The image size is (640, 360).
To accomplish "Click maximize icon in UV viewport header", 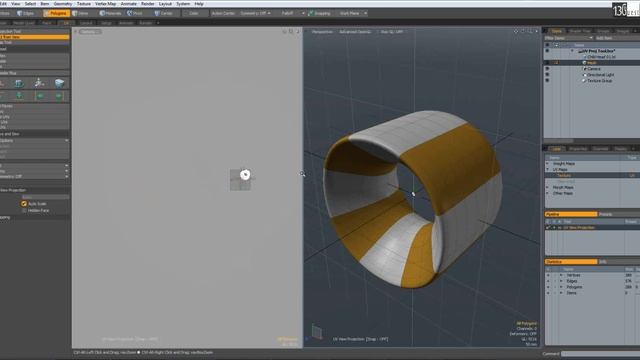I will point(291,31).
